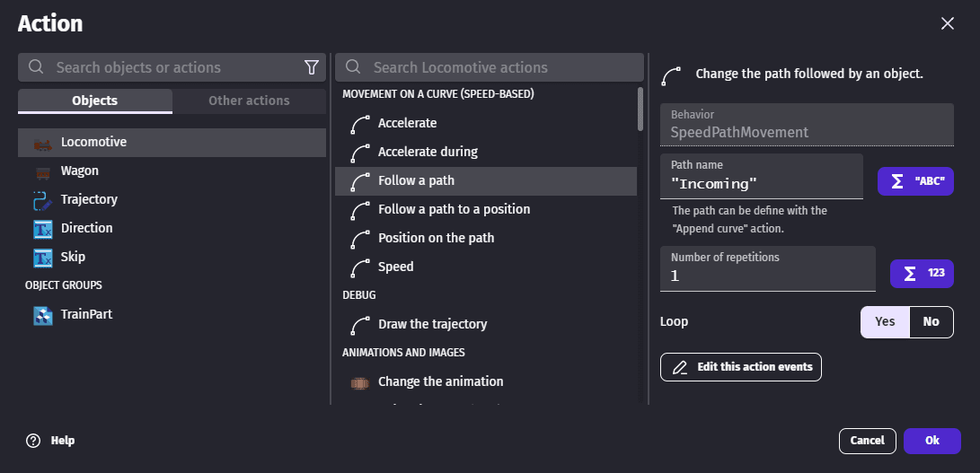
Task: Set Loop to Yes
Action: coord(885,321)
